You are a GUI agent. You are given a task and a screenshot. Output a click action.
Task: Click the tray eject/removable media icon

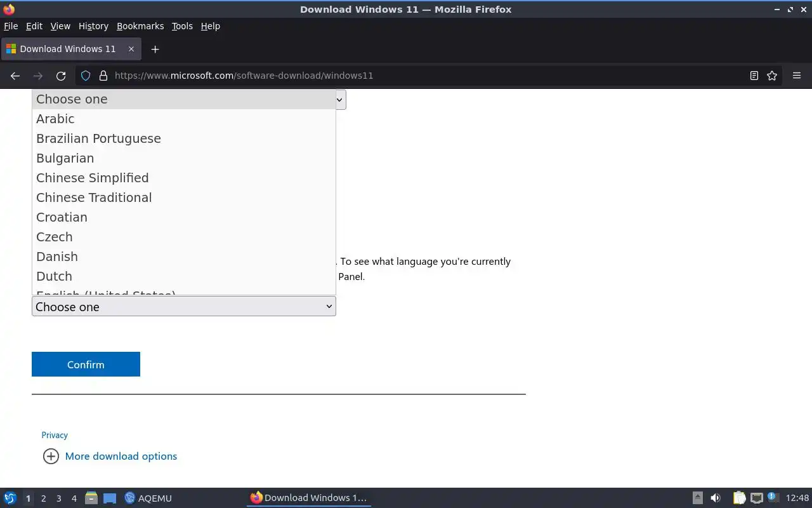pos(697,498)
